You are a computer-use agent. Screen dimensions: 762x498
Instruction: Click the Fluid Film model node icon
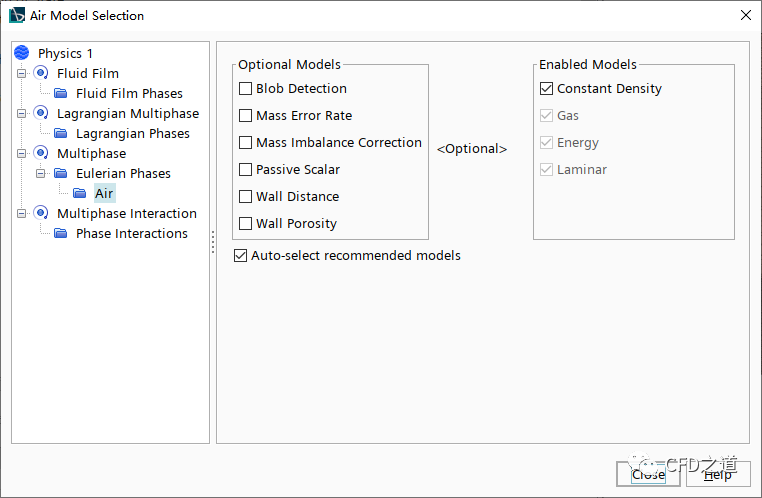(x=40, y=73)
